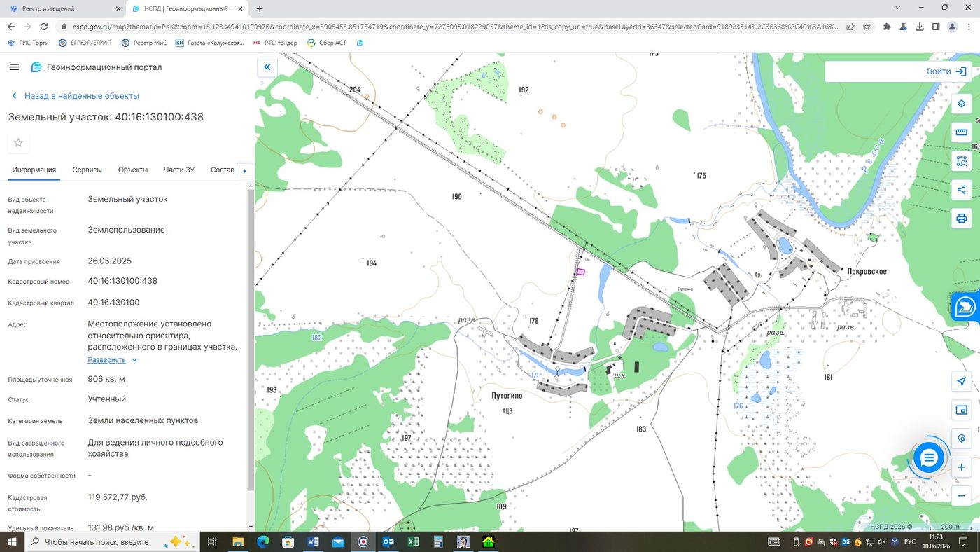This screenshot has height=552, width=980.
Task: Open the chat support bubble
Action: (928, 458)
